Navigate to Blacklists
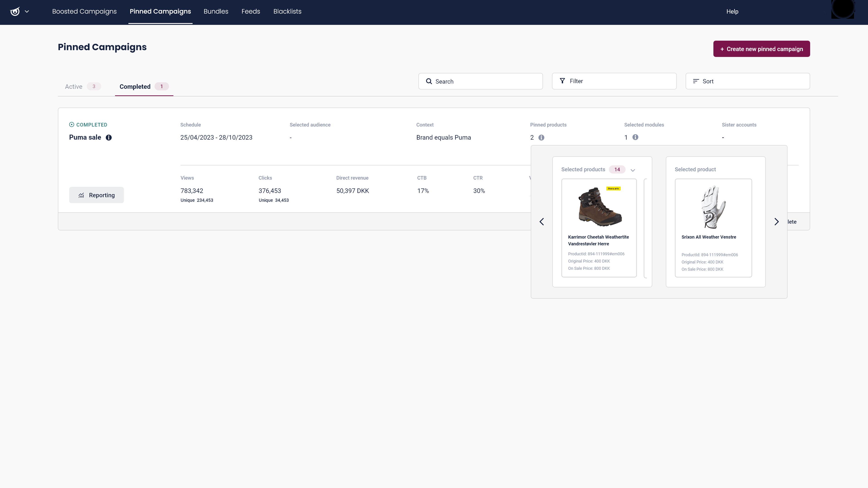868x488 pixels. pos(287,11)
